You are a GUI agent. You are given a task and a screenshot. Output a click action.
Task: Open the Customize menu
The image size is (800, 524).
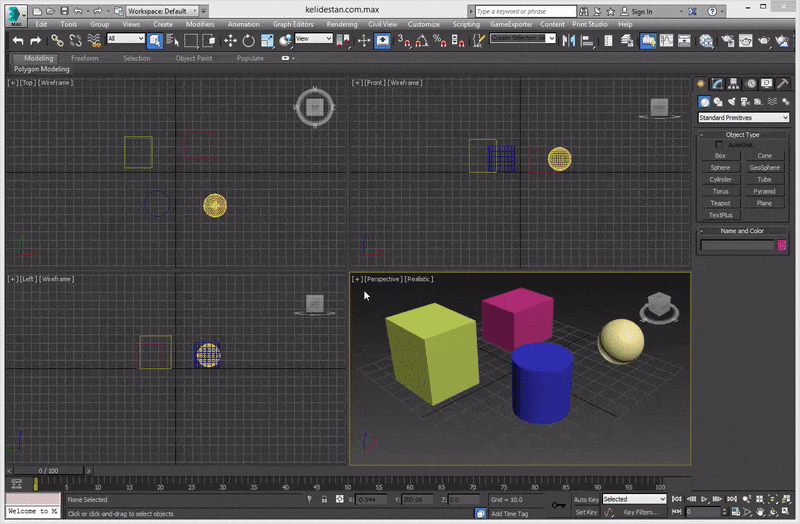423,24
